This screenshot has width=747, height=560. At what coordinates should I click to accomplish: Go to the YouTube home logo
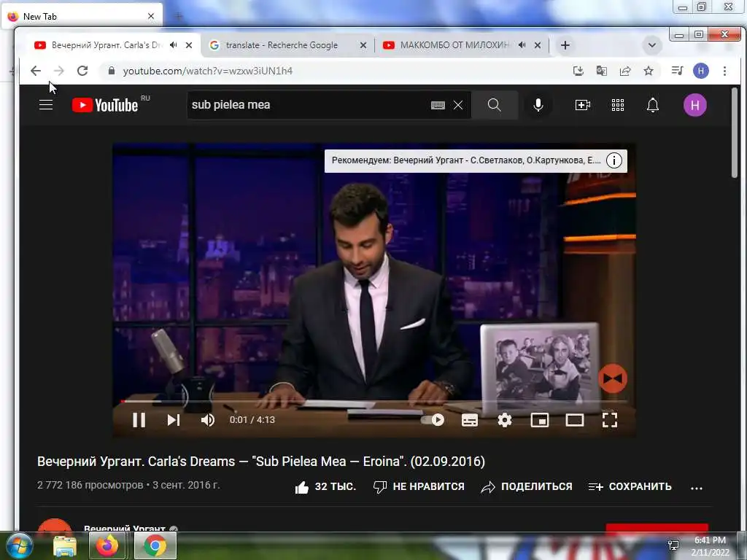click(105, 105)
